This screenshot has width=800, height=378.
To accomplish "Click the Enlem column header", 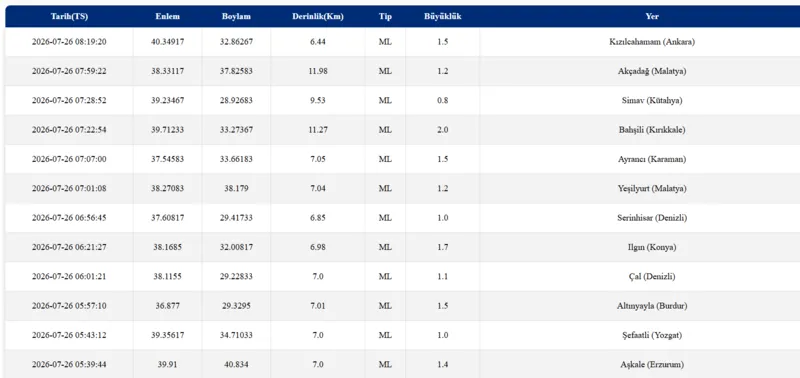I will [167, 16].
